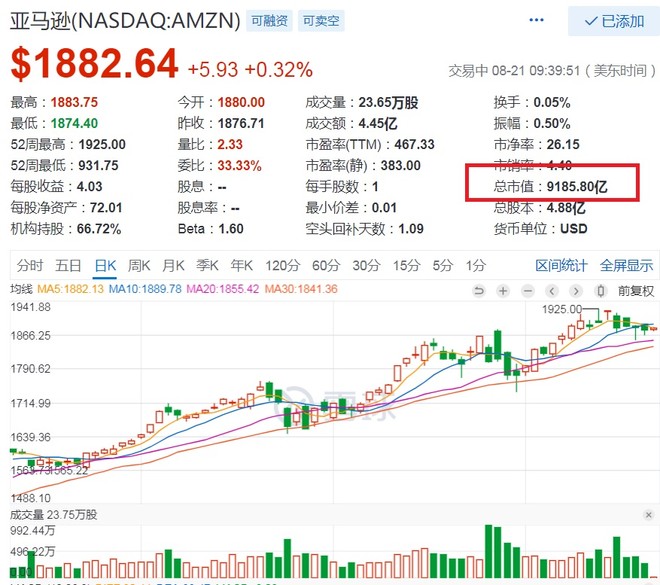Click the chart reset undo arrow icon
This screenshot has height=585, width=660.
[479, 291]
